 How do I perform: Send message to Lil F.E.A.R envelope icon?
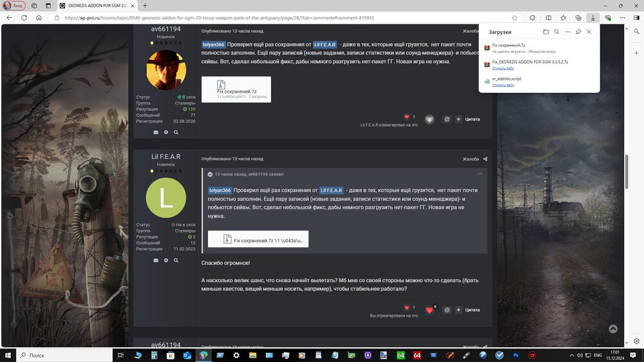156,260
